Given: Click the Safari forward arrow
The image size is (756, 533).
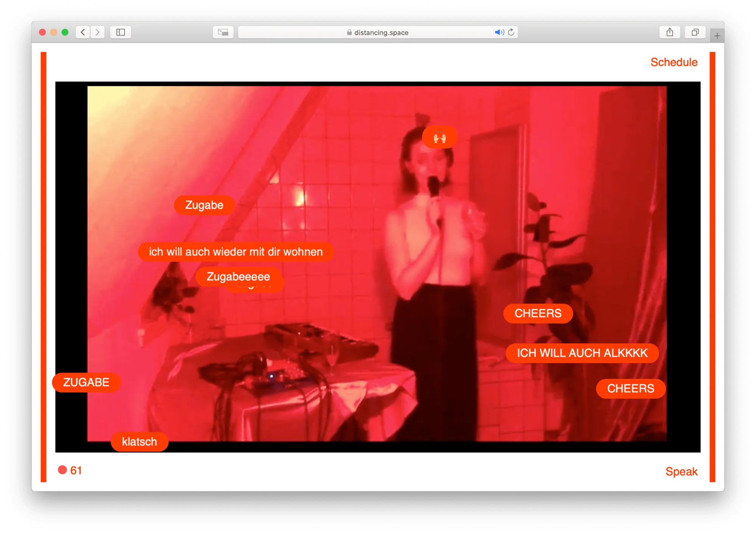Looking at the screenshot, I should 98,32.
